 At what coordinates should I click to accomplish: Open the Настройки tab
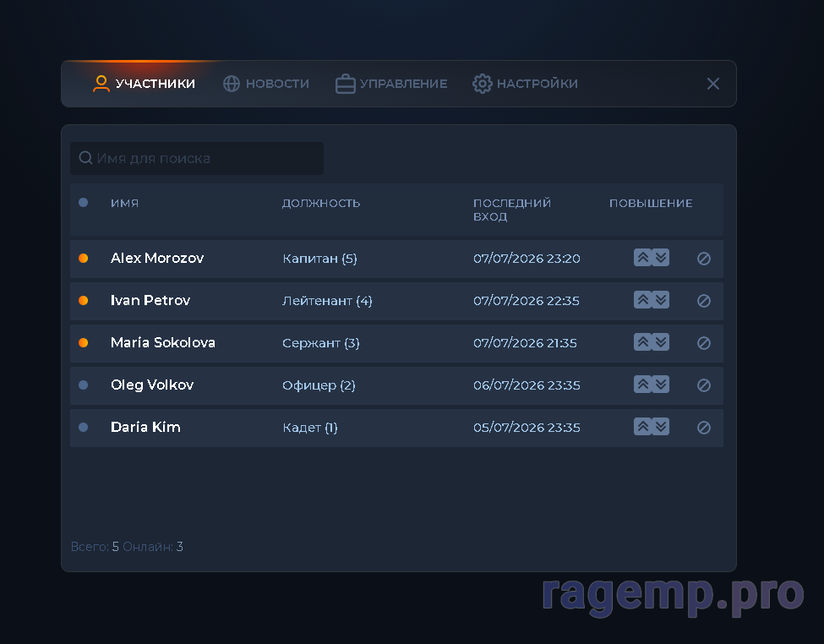point(525,84)
